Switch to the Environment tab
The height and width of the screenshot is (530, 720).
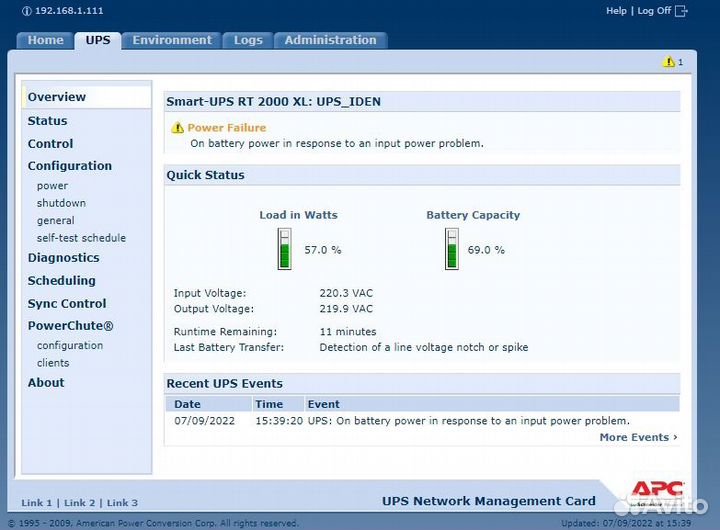coord(172,40)
